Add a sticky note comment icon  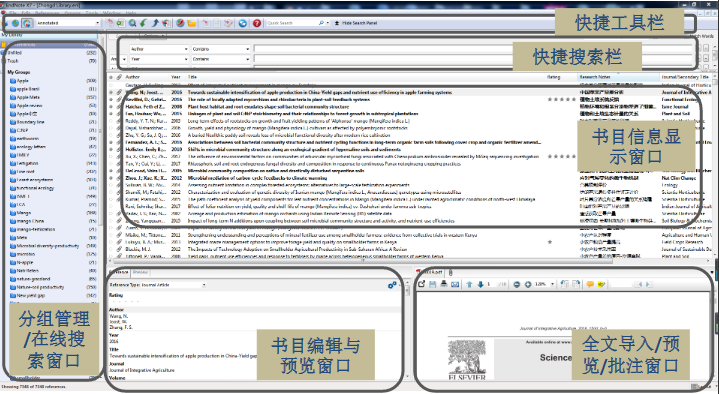pos(590,284)
